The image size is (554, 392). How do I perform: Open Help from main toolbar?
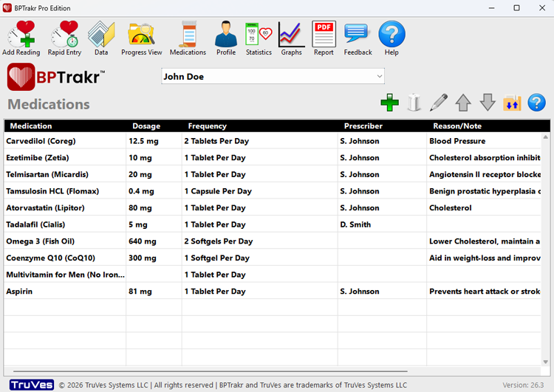point(391,38)
